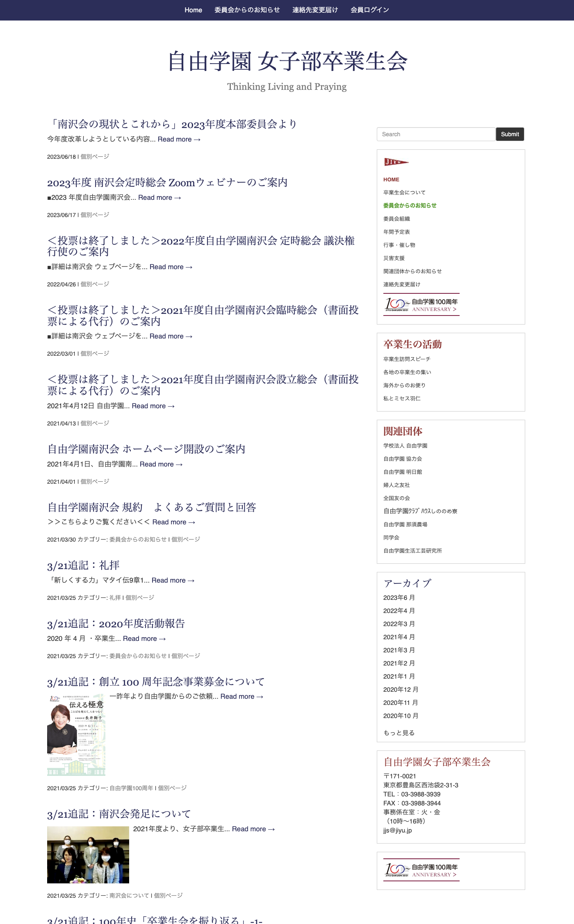This screenshot has height=924, width=574.
Task: Open 自由学園 那須農場 link
Action: pyautogui.click(x=405, y=524)
